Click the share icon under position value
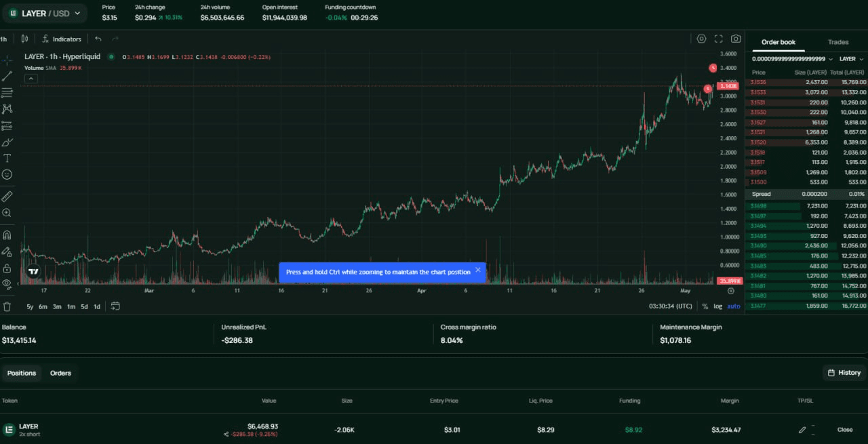The width and height of the screenshot is (868, 444). pos(226,435)
